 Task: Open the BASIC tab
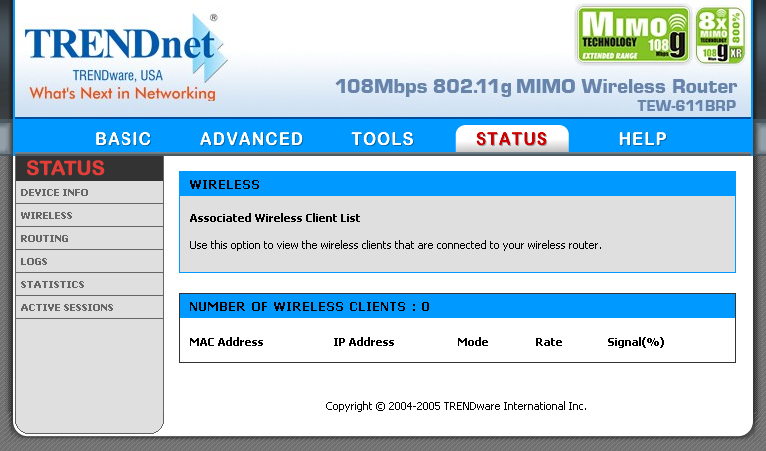pos(123,139)
